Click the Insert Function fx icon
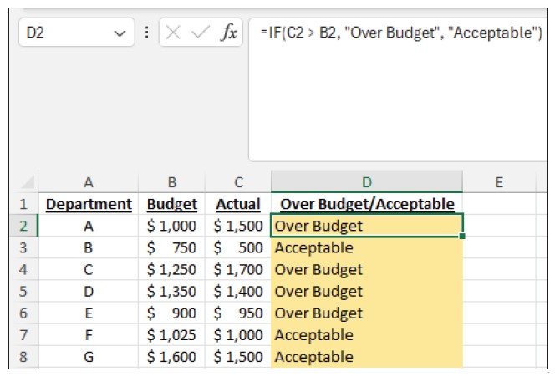This screenshot has width=555, height=392. point(227,33)
